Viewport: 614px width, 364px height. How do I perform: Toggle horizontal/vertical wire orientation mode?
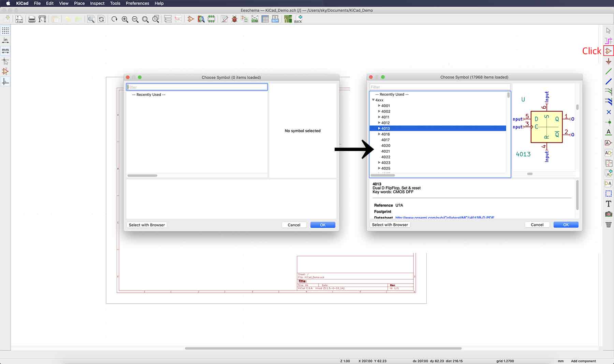point(5,82)
